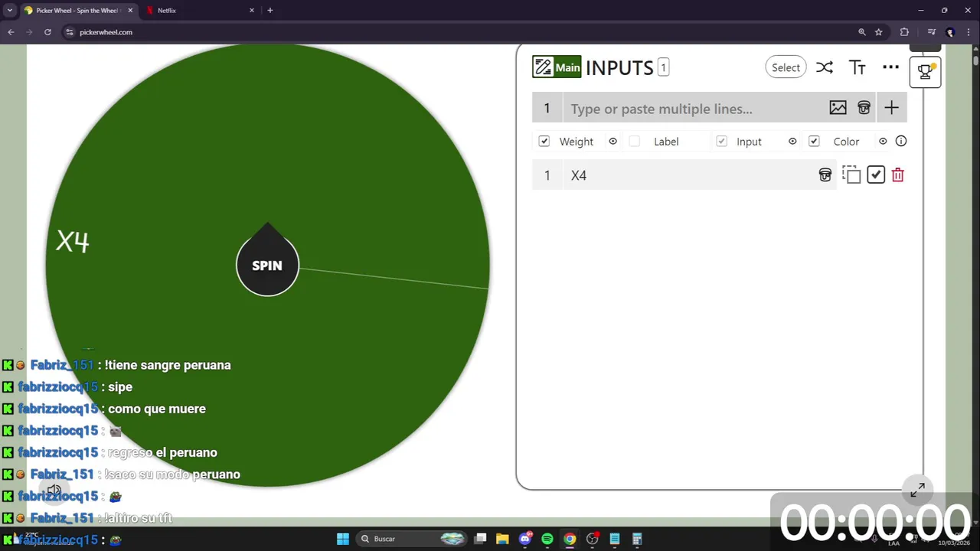
Task: Toggle the Weight checkbox
Action: coord(544,141)
